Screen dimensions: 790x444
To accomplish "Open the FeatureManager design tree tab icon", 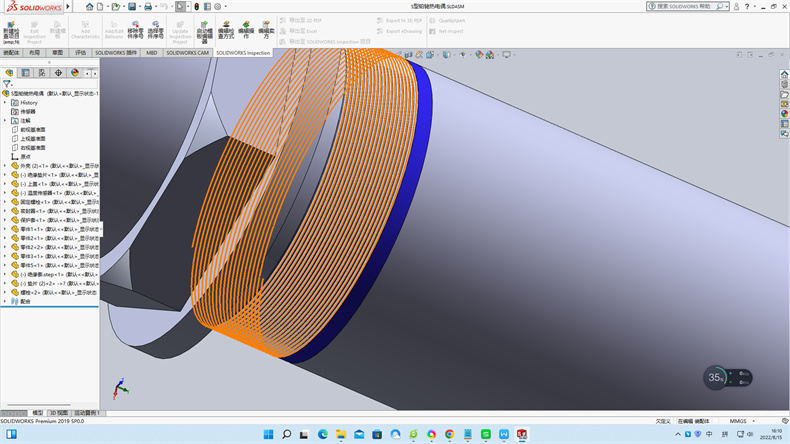I will coord(9,73).
